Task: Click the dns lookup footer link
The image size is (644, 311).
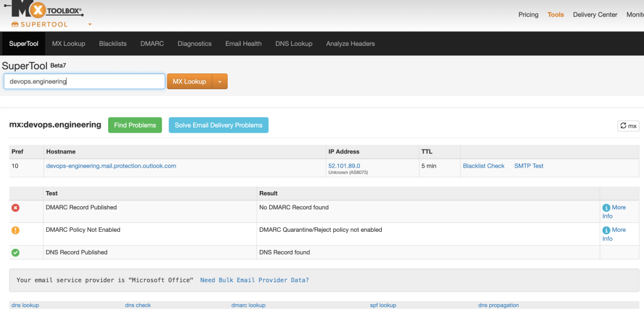Action: coord(25,305)
